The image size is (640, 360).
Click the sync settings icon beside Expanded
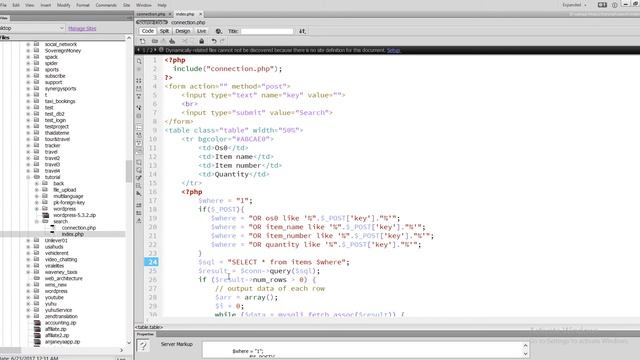click(602, 5)
